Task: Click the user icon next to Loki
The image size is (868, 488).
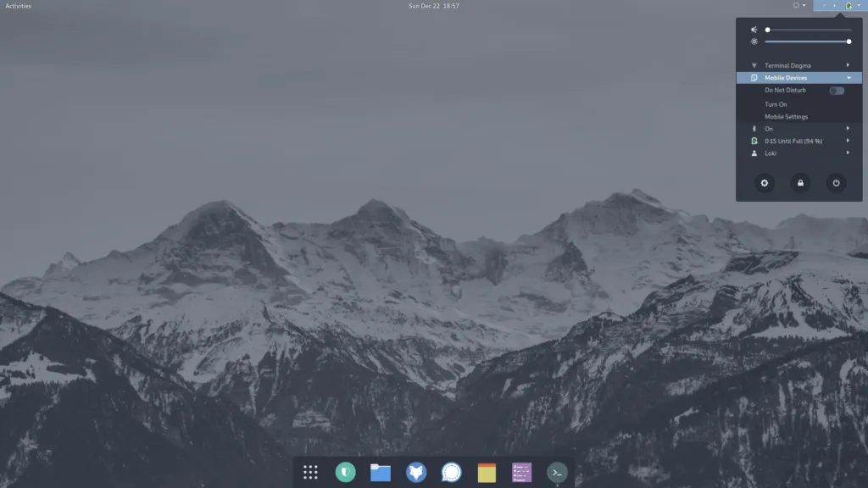Action: click(x=754, y=153)
